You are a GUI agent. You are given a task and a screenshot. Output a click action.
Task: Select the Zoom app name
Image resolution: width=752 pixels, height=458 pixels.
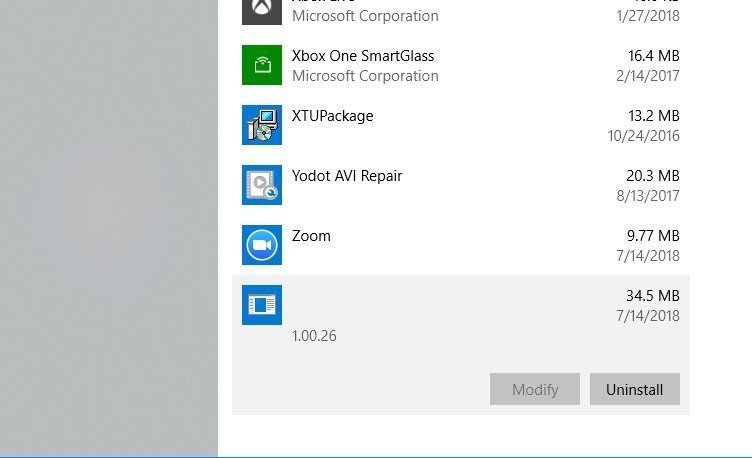click(x=311, y=236)
